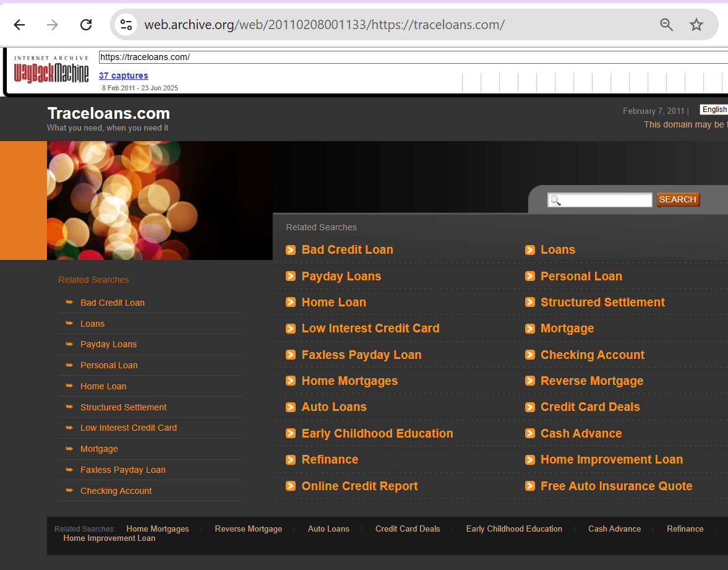The image size is (728, 570).
Task: Open Loans in the sidebar list
Action: click(x=92, y=324)
